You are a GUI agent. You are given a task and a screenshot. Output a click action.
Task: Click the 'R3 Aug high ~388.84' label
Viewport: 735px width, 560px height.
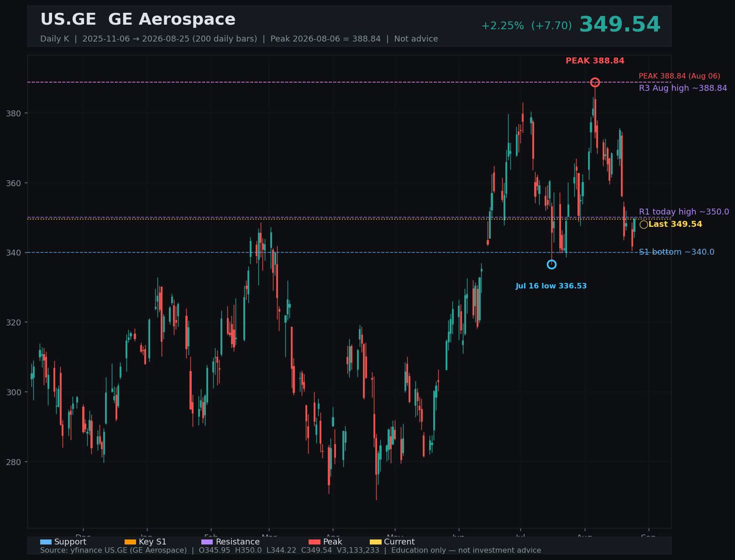coord(683,88)
